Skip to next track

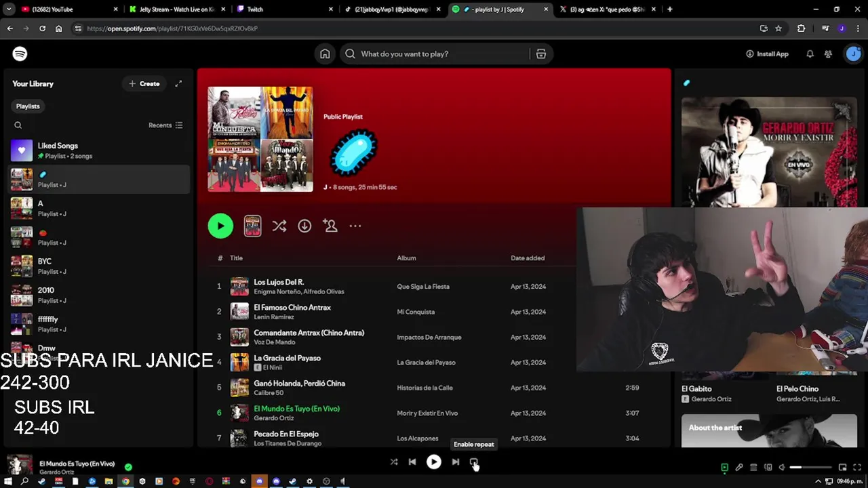(x=456, y=462)
